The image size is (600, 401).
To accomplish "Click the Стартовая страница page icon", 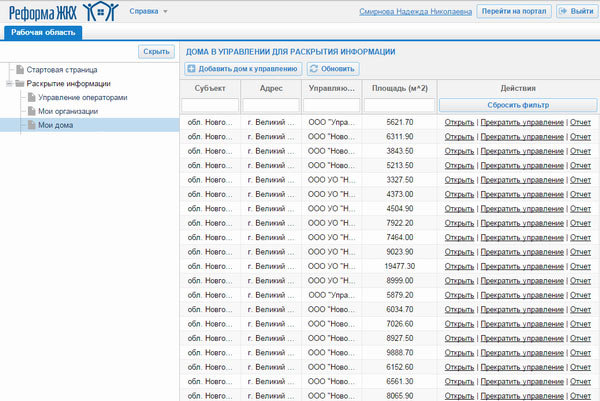I will [19, 69].
